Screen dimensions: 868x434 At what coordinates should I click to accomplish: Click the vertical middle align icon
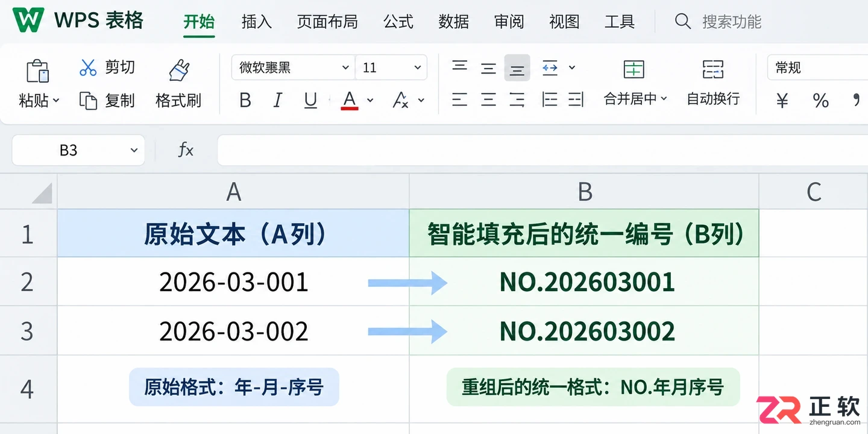coord(488,68)
